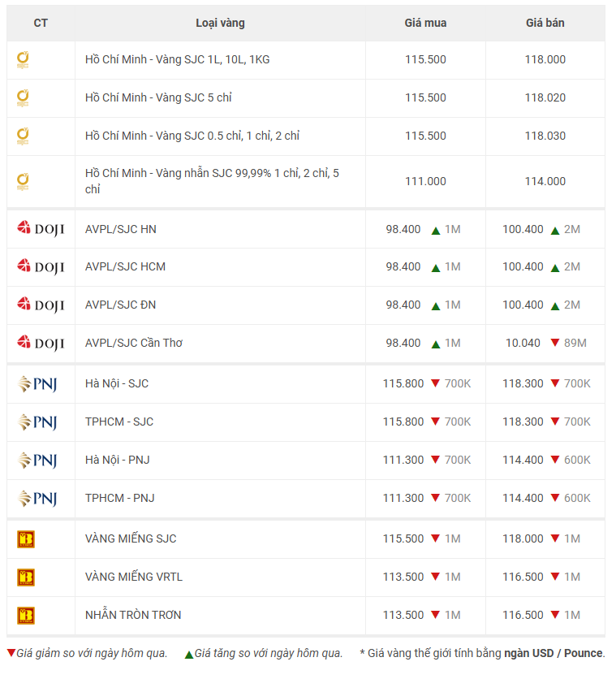
Task: Click the red down arrow in VÀNG MIẾNG SJC buy price
Action: 436,538
